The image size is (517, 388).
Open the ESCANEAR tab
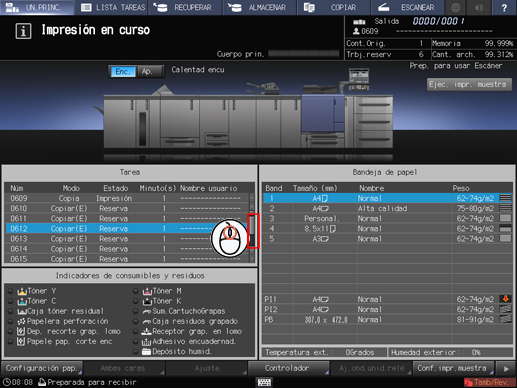408,7
